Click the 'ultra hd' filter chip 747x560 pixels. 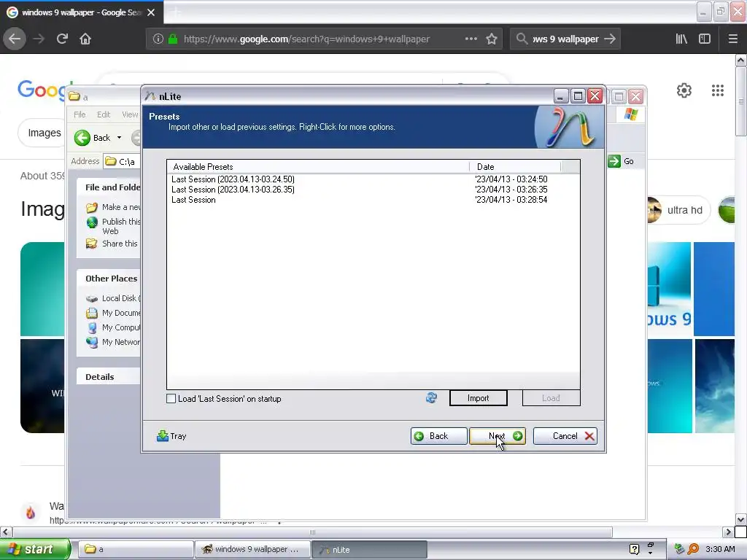(x=678, y=210)
